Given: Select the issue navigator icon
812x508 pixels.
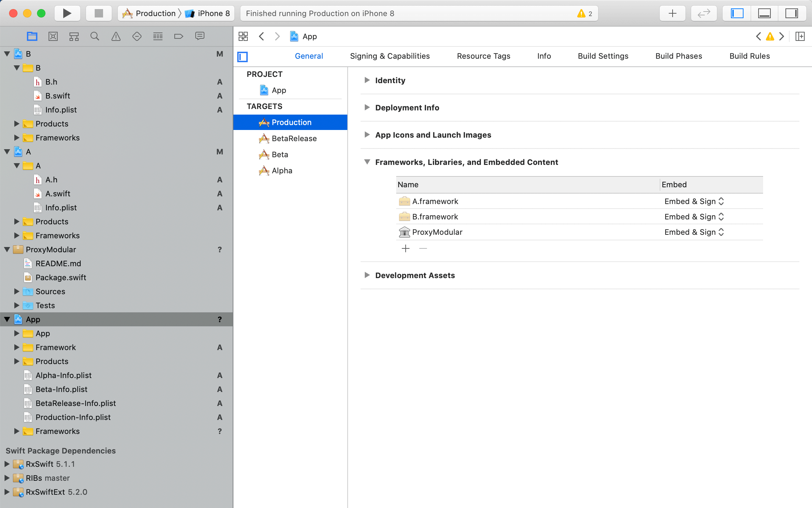Looking at the screenshot, I should tap(115, 36).
